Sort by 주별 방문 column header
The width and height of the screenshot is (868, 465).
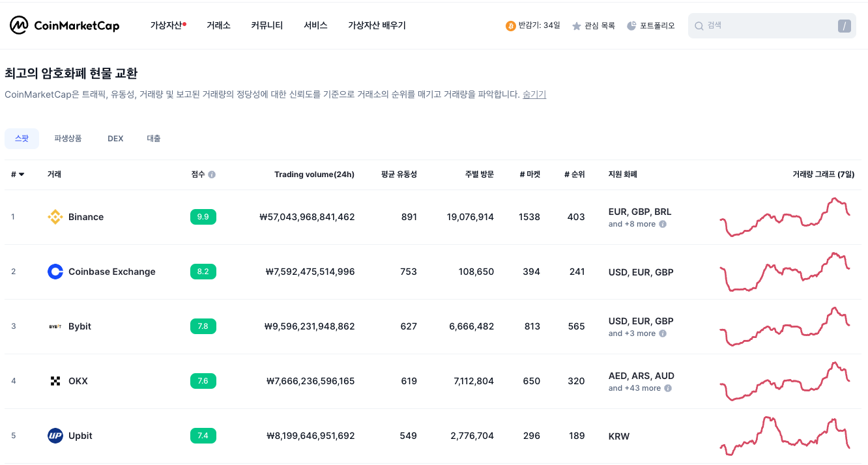pos(479,175)
